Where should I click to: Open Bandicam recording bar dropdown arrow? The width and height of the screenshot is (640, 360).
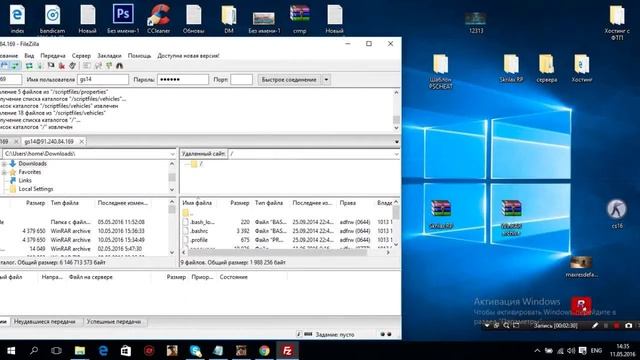[487, 325]
